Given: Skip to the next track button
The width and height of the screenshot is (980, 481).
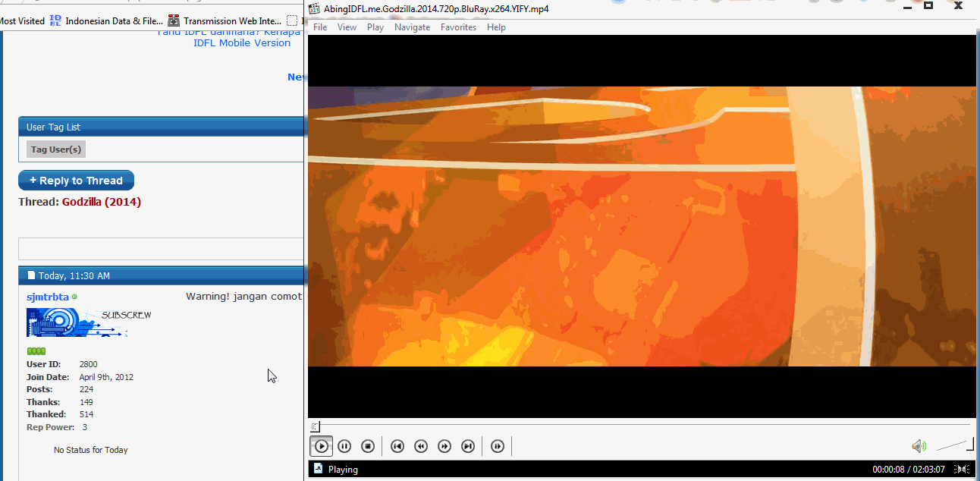Looking at the screenshot, I should 468,446.
